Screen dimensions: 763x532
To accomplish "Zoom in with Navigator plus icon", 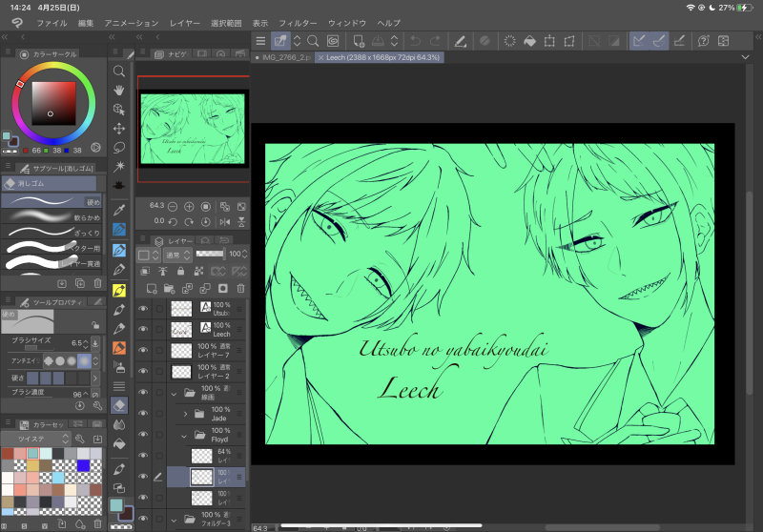I will pyautogui.click(x=189, y=207).
